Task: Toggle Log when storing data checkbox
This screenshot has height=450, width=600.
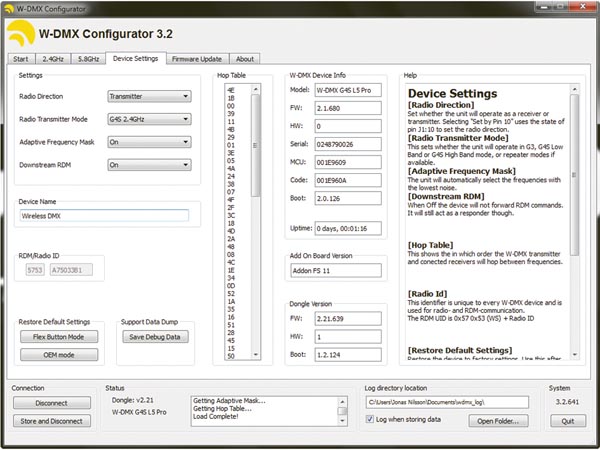Action: point(370,419)
